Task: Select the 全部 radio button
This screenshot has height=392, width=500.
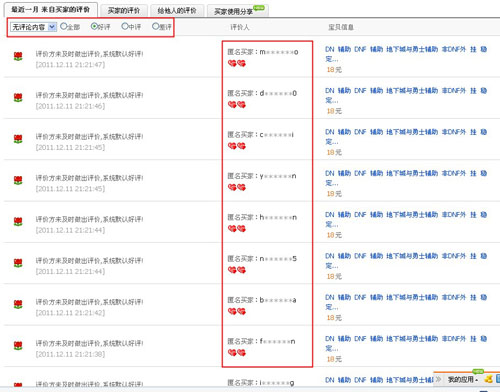Action: tap(63, 26)
